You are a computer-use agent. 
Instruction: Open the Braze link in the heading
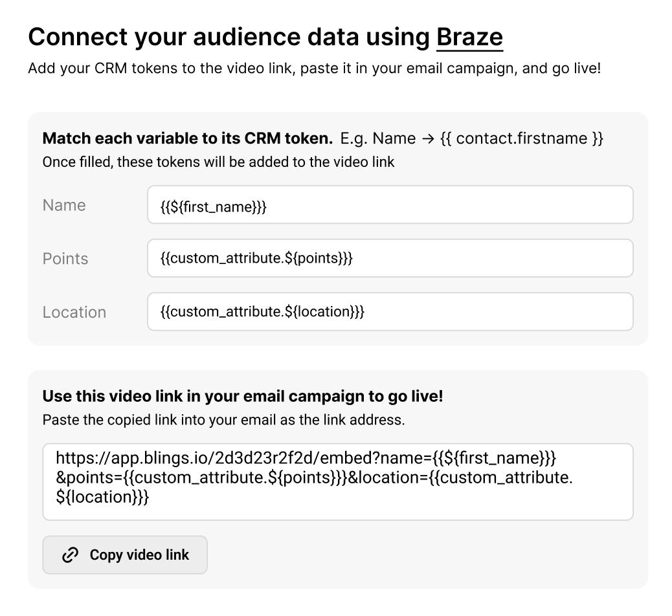point(469,37)
